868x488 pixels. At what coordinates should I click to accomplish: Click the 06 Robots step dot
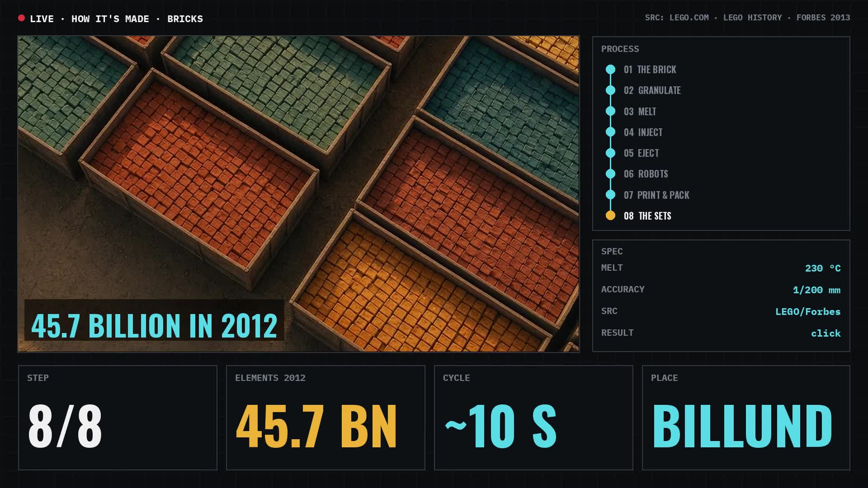tap(610, 174)
